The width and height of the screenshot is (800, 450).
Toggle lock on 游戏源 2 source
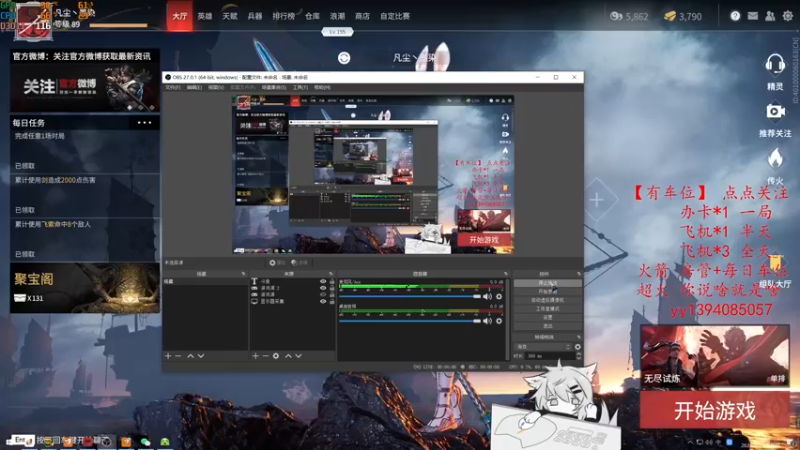click(x=332, y=288)
